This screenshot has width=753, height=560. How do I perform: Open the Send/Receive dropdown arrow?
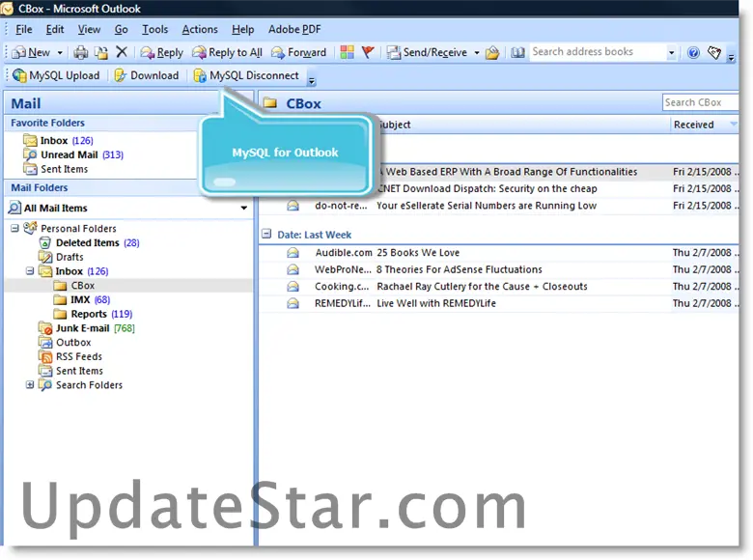477,53
